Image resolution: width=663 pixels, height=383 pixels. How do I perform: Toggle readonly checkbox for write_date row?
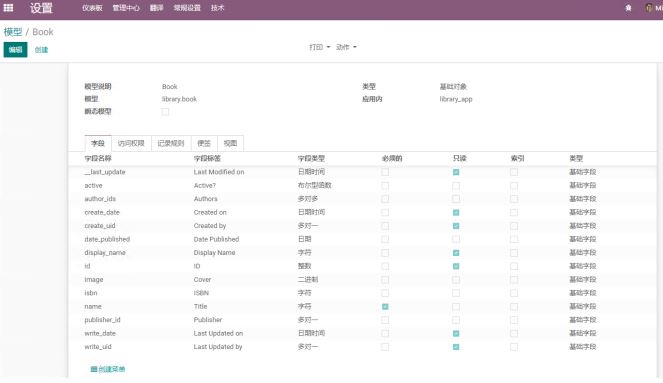pos(456,334)
